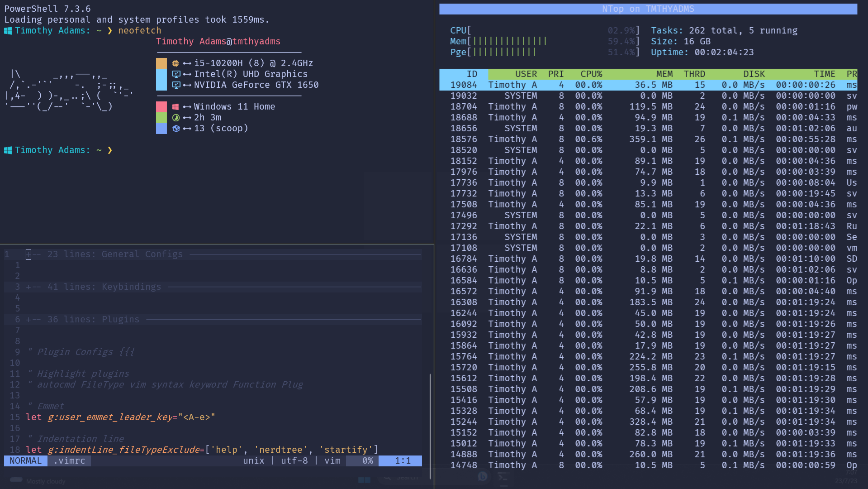Screen dimensions: 868x489
Task: Click the GPU icon beside NVIDIA GeForce GTX 1650
Action: coord(177,85)
